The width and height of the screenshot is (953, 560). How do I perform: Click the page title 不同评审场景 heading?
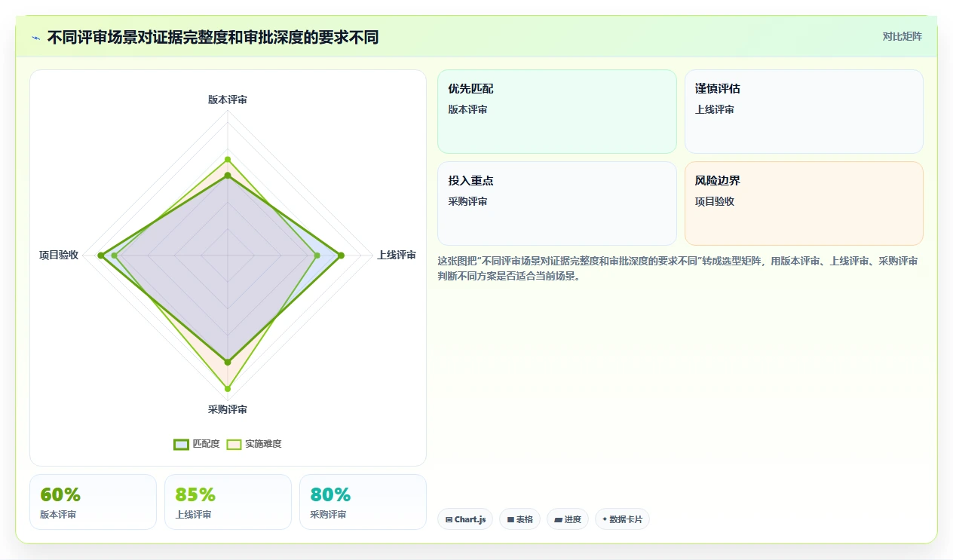(213, 38)
